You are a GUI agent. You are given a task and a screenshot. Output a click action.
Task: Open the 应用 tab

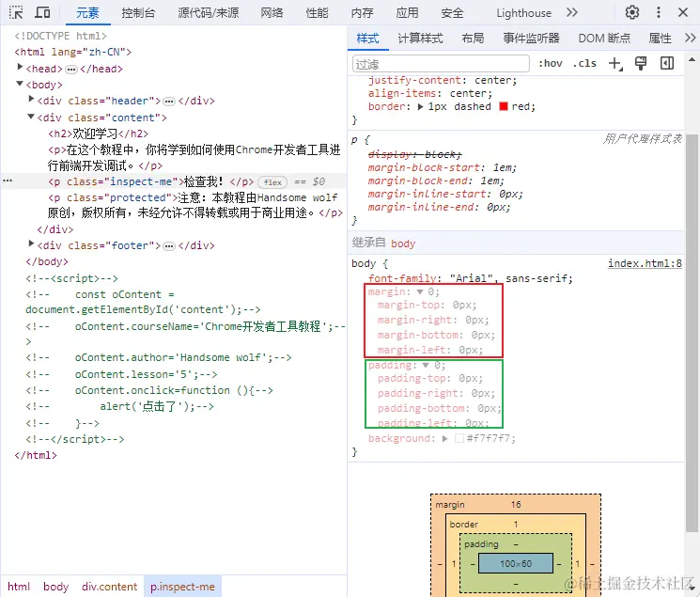tap(407, 13)
